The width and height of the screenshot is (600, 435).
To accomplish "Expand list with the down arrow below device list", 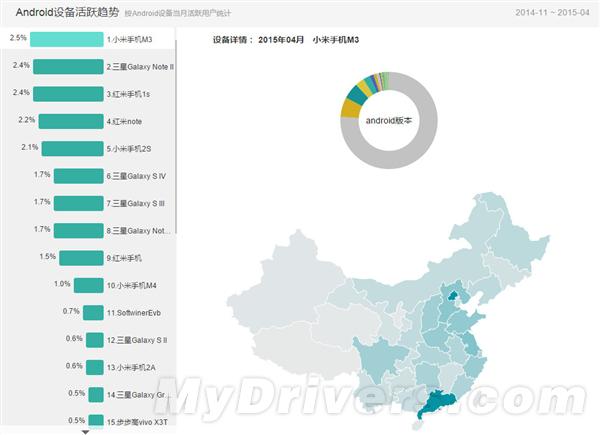I will (x=86, y=432).
